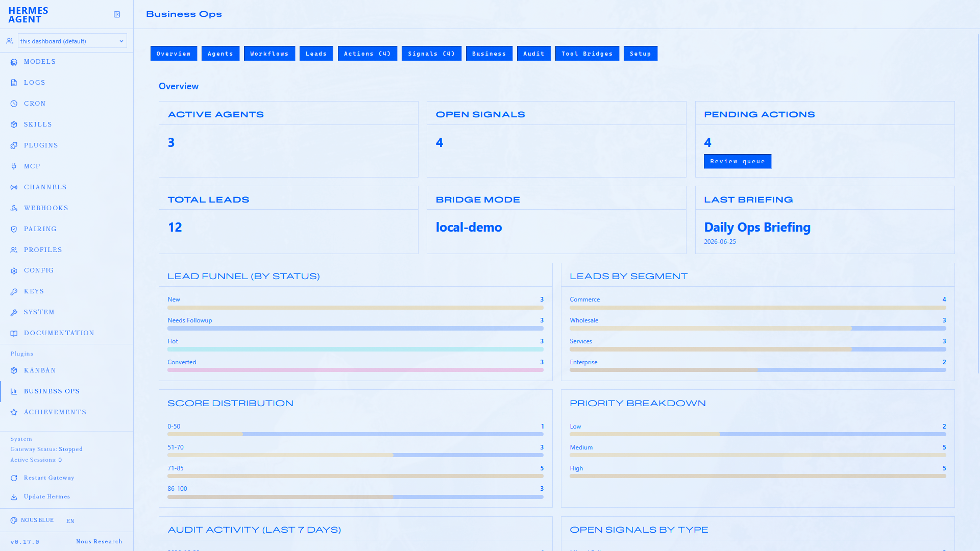Click the v0.17.0 version text
This screenshot has width=980, height=551.
[24, 542]
